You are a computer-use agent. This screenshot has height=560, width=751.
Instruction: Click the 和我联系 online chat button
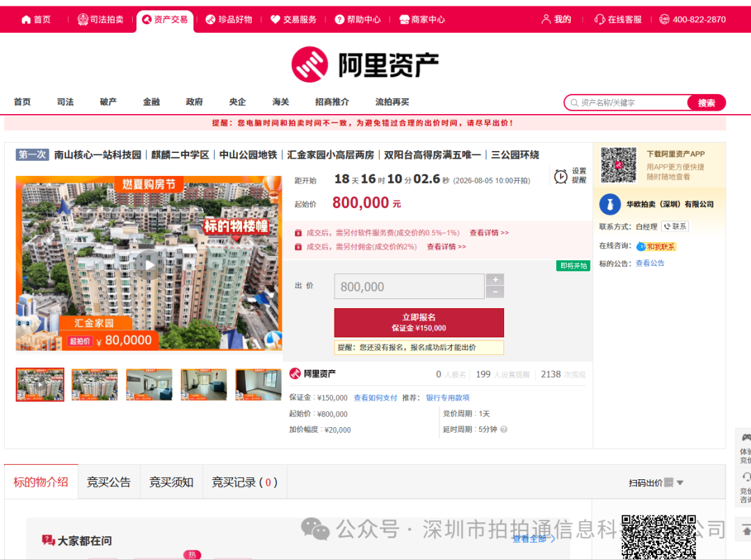click(x=656, y=247)
